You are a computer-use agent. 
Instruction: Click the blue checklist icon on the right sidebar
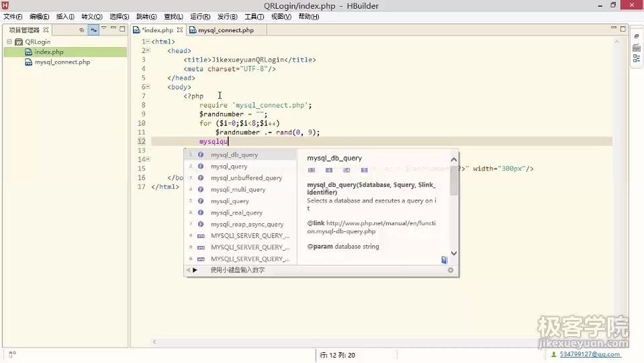pyautogui.click(x=636, y=58)
